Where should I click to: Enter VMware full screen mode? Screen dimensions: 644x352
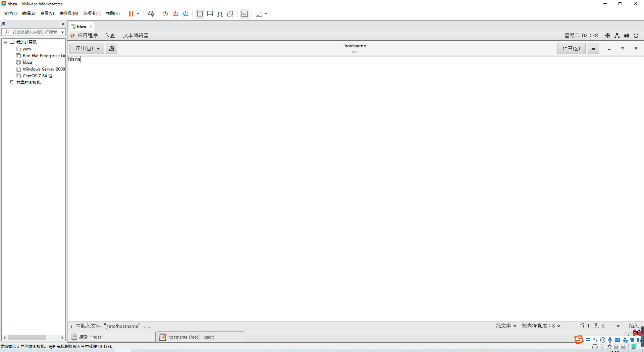coord(220,14)
